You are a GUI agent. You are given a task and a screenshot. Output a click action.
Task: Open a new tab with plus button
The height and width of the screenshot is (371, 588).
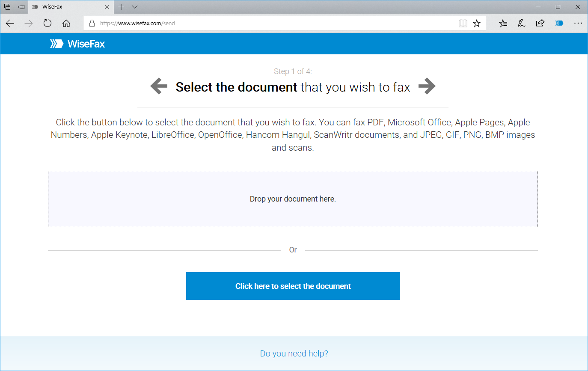[x=121, y=7]
